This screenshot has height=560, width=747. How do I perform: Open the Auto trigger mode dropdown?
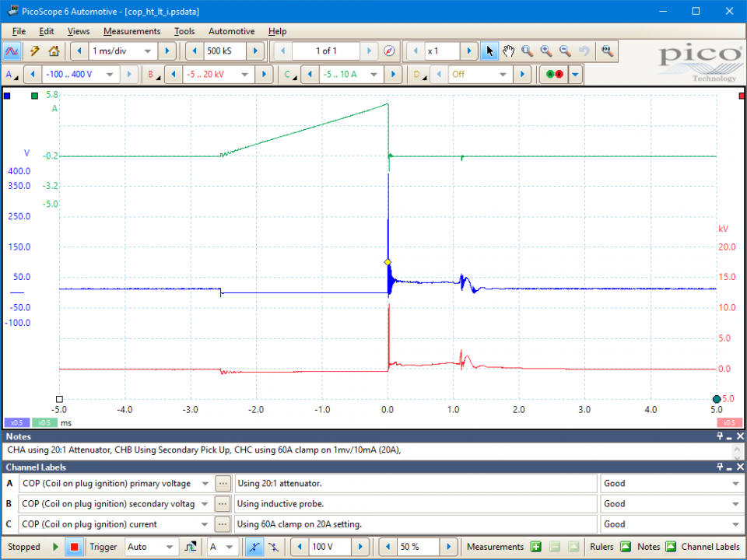169,547
